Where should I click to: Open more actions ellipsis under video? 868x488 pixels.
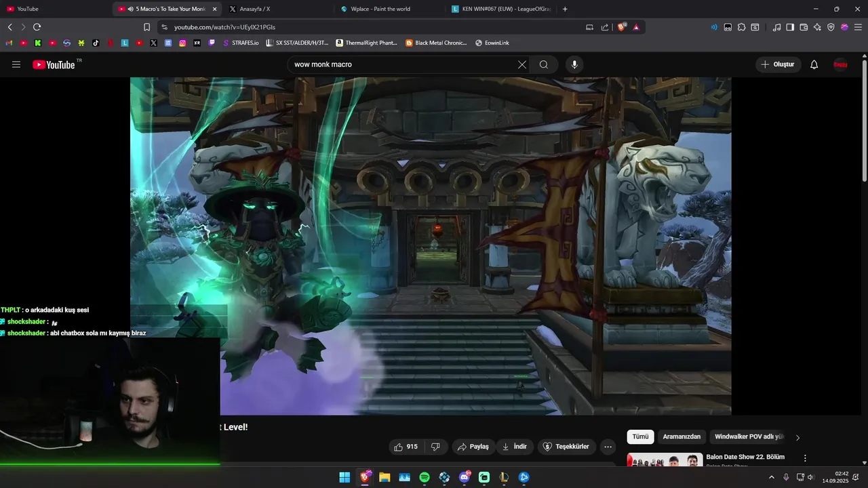pos(608,447)
